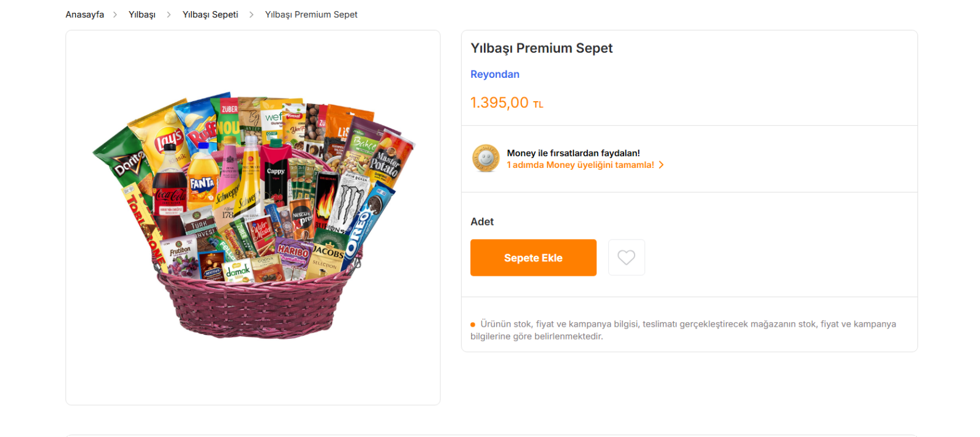Click the chevron after Yılbaşı Sepeti breadcrumb
The height and width of the screenshot is (437, 980).
click(x=251, y=15)
